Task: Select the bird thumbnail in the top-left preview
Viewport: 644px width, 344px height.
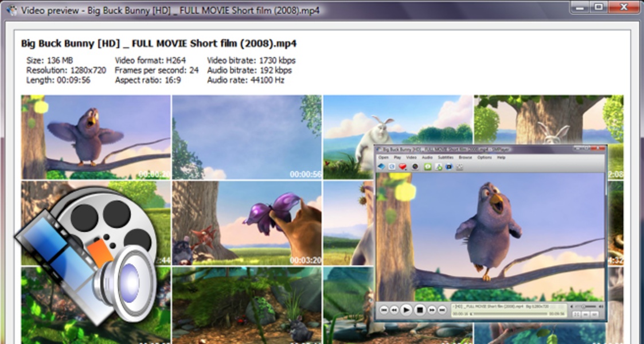Action: coord(96,137)
